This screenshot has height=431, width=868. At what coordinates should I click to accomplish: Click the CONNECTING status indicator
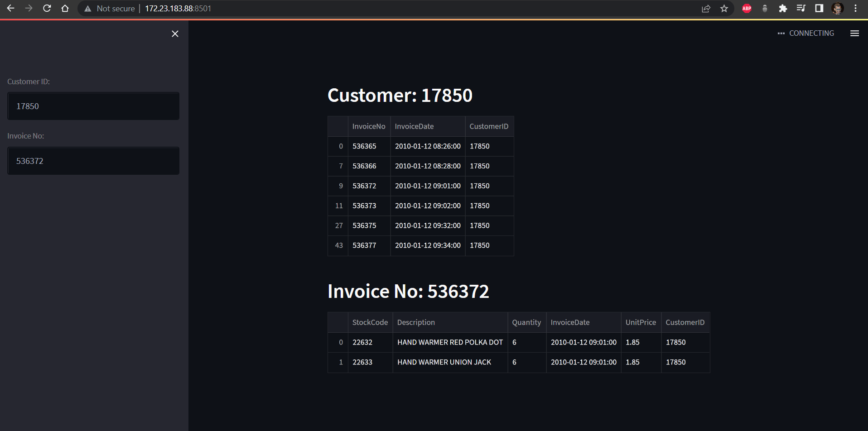811,33
